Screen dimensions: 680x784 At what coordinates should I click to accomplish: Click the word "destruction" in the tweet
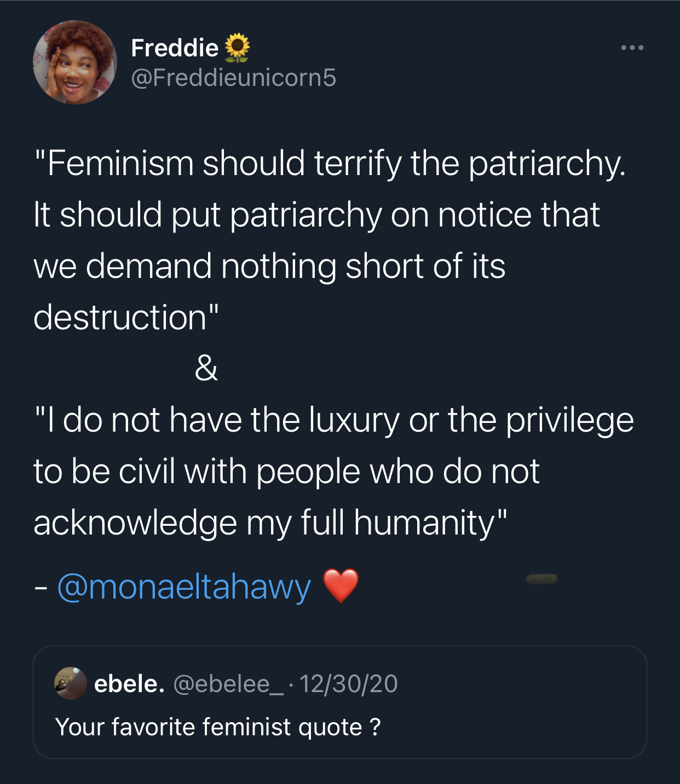tap(120, 317)
